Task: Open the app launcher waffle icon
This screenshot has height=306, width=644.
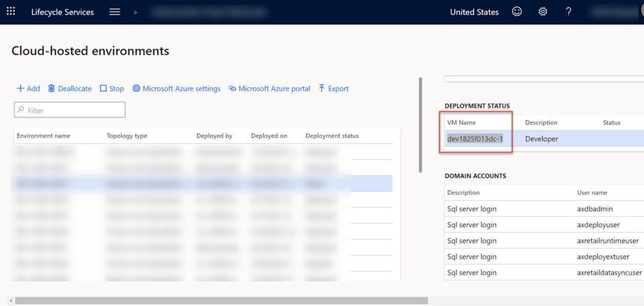Action: (11, 12)
